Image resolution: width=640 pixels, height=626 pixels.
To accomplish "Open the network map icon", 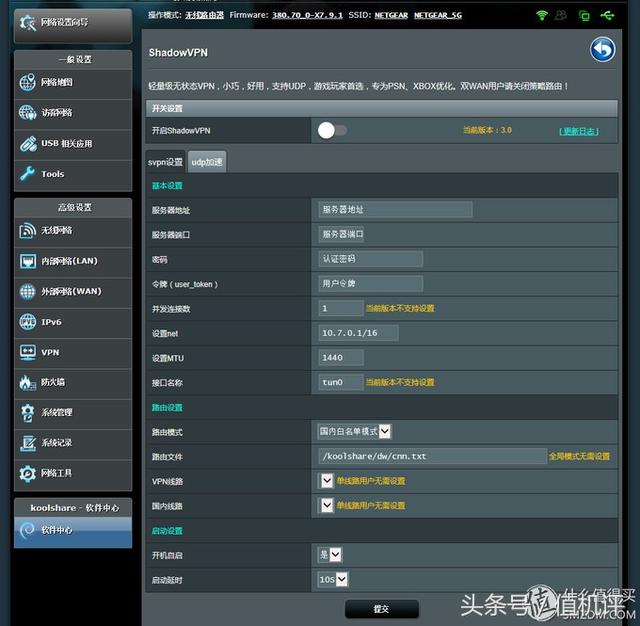I will 28,82.
